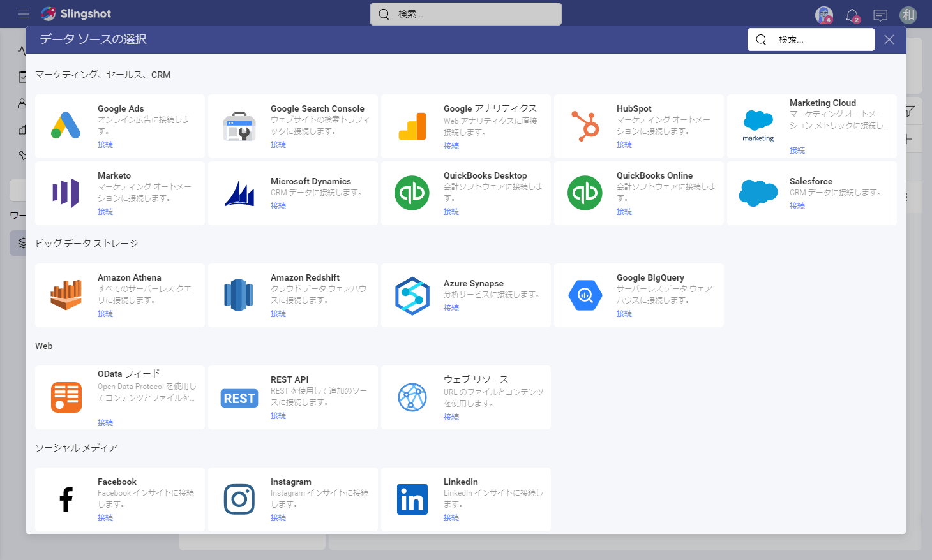Image resolution: width=932 pixels, height=560 pixels.
Task: Click the Instagram logo icon
Action: point(239,499)
